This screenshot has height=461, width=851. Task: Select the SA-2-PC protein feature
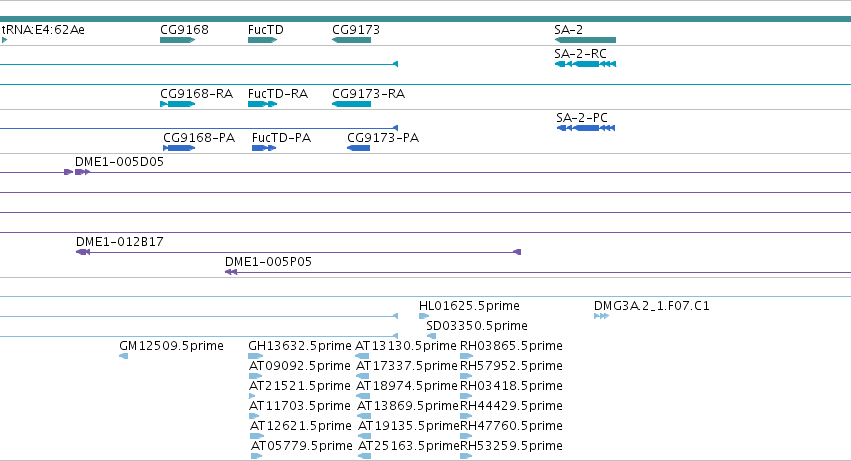pyautogui.click(x=586, y=128)
